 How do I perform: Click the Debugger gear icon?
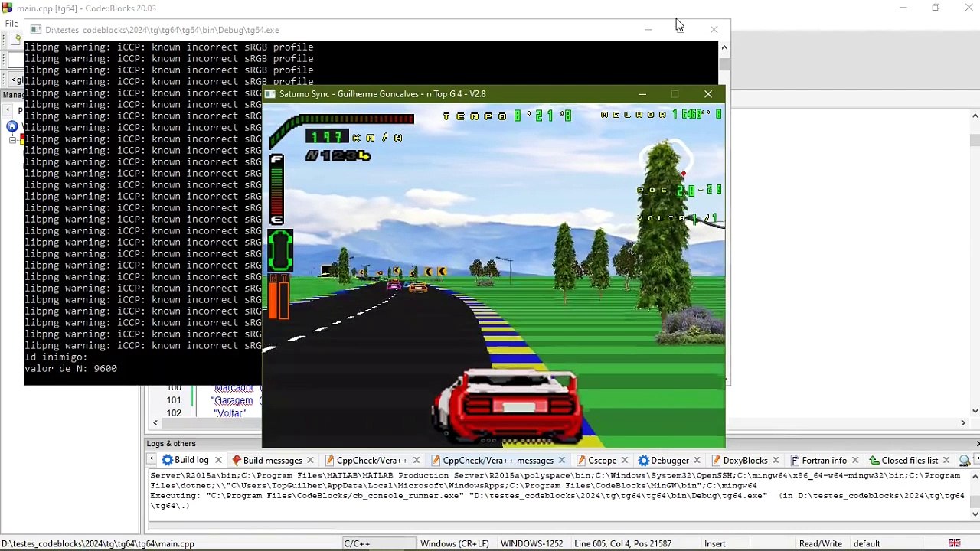(644, 460)
